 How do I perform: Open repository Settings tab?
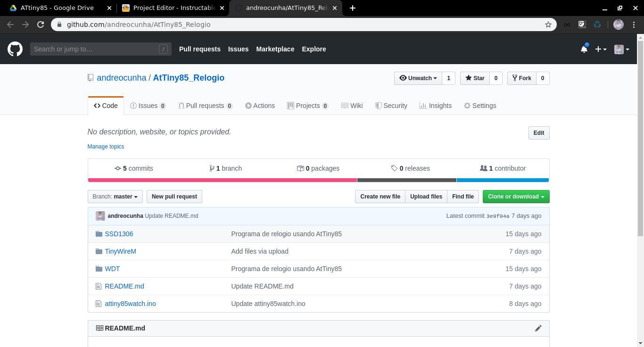480,106
